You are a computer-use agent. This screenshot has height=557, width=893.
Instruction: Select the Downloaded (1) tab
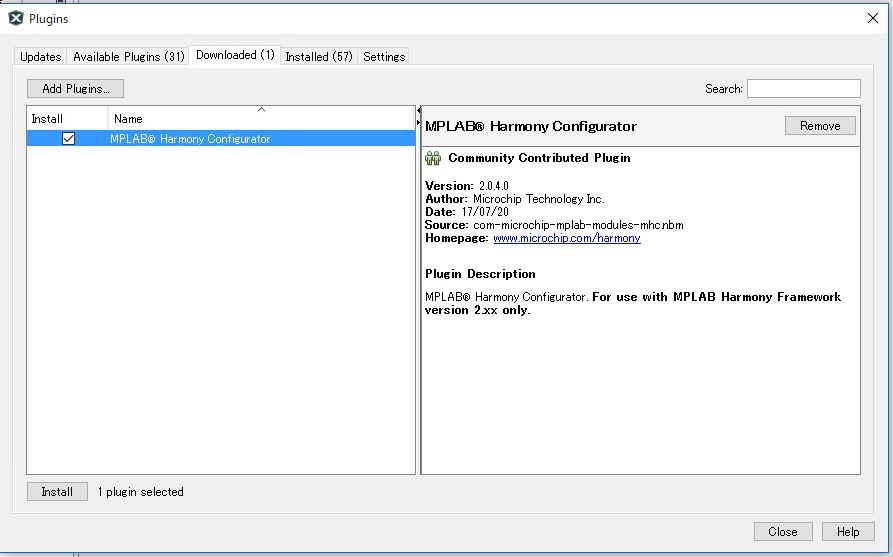click(x=235, y=55)
